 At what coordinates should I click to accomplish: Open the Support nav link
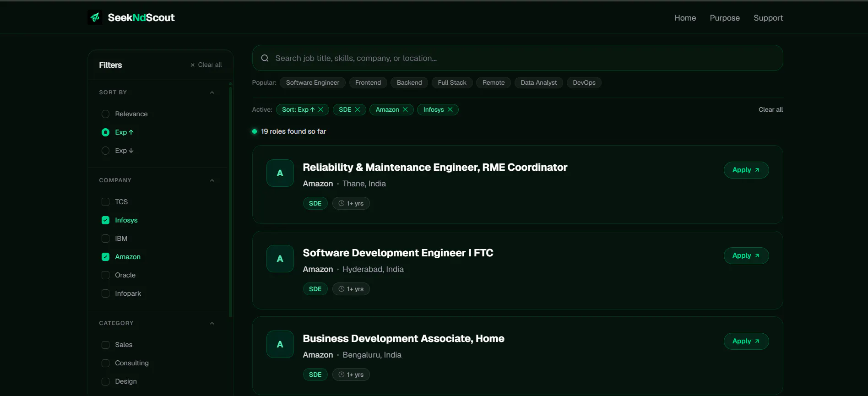tap(768, 18)
